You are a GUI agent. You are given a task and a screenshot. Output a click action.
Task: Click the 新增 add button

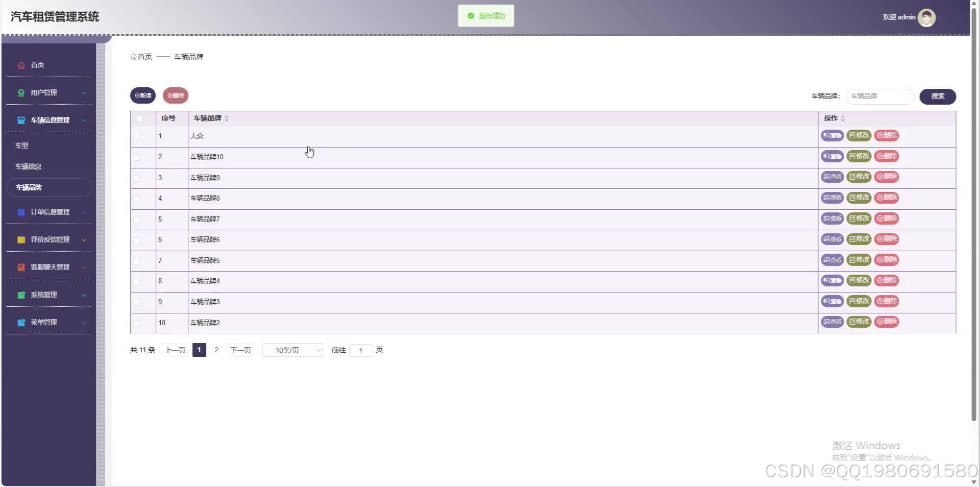click(143, 95)
